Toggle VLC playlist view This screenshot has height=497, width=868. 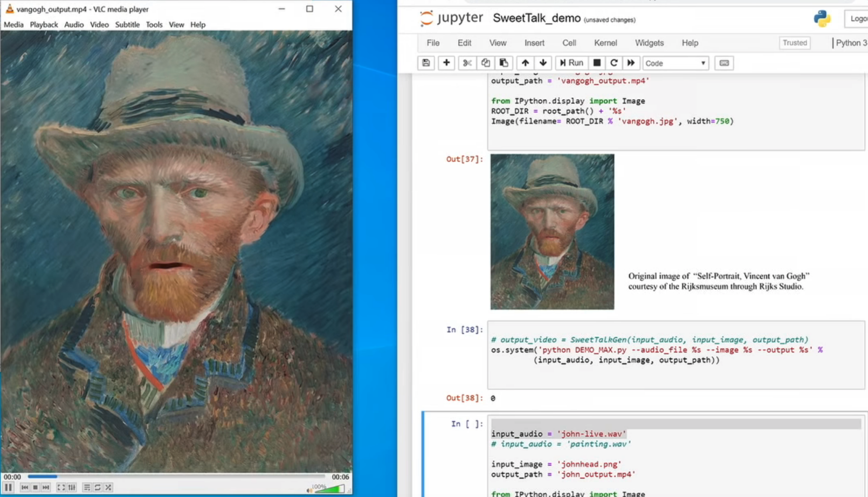point(87,487)
